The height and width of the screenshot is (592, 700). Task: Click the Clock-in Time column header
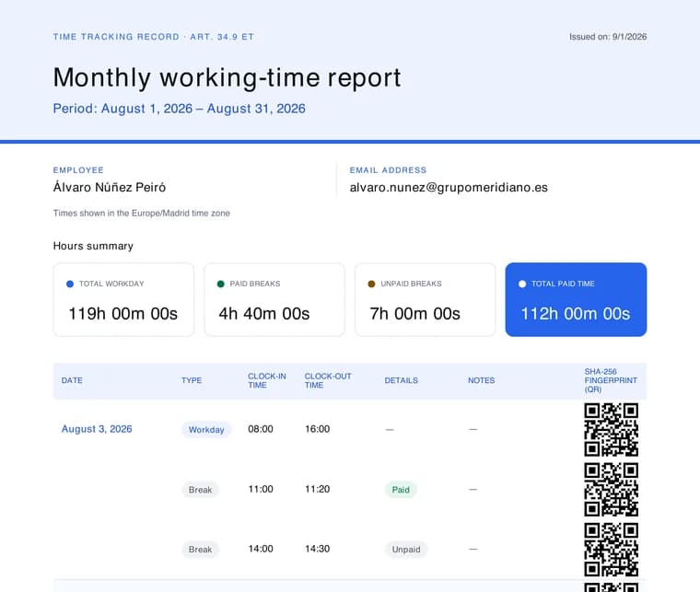[x=267, y=380]
